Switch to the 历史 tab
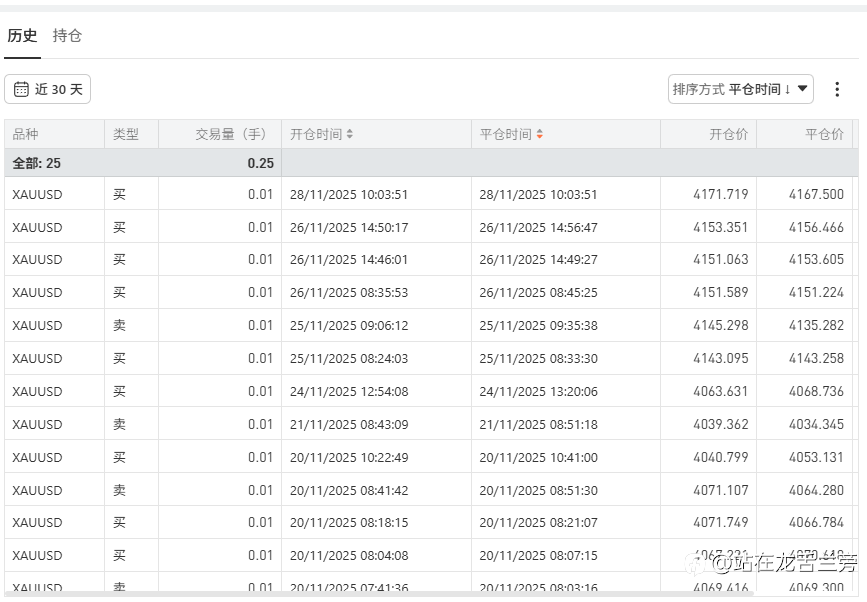 point(22,36)
